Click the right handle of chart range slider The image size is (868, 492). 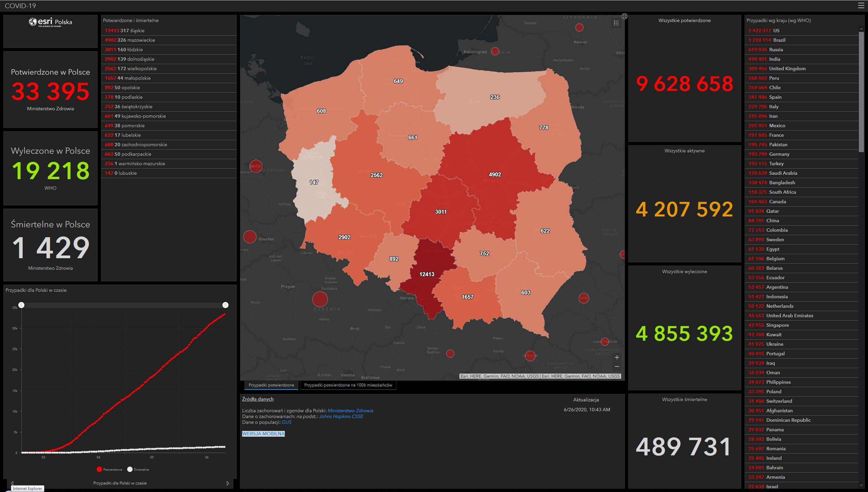pyautogui.click(x=225, y=305)
